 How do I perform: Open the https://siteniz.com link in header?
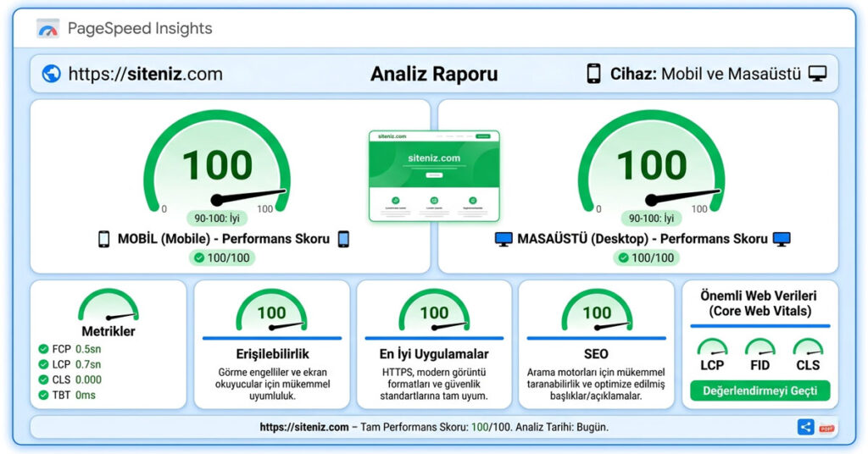click(x=146, y=74)
